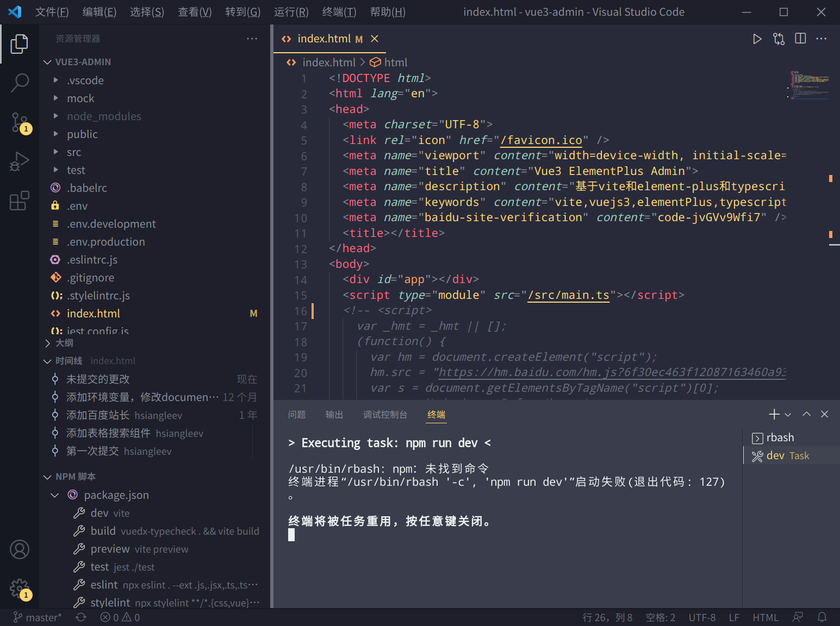Open the .babelrc file

[155, 188]
